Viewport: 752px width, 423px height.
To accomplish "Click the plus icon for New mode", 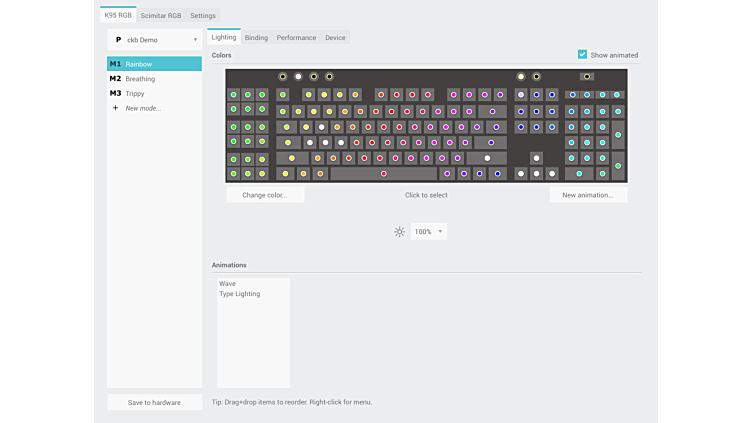I will click(x=115, y=108).
